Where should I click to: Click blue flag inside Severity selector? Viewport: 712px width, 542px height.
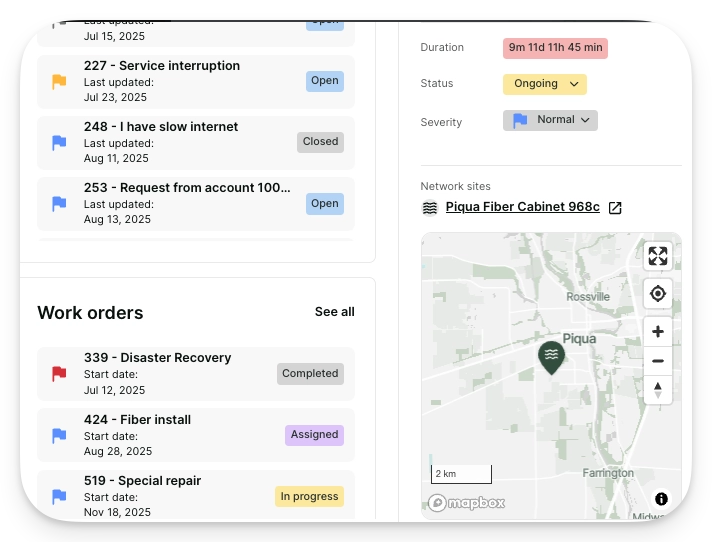tap(520, 120)
